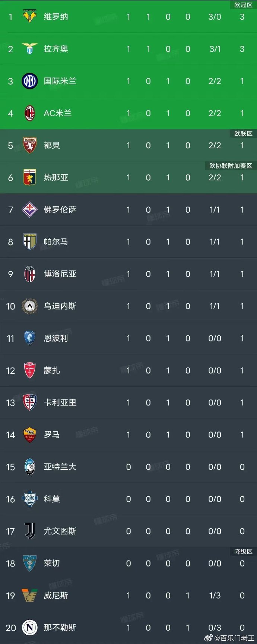Open the AC Milan crest

pos(29,113)
